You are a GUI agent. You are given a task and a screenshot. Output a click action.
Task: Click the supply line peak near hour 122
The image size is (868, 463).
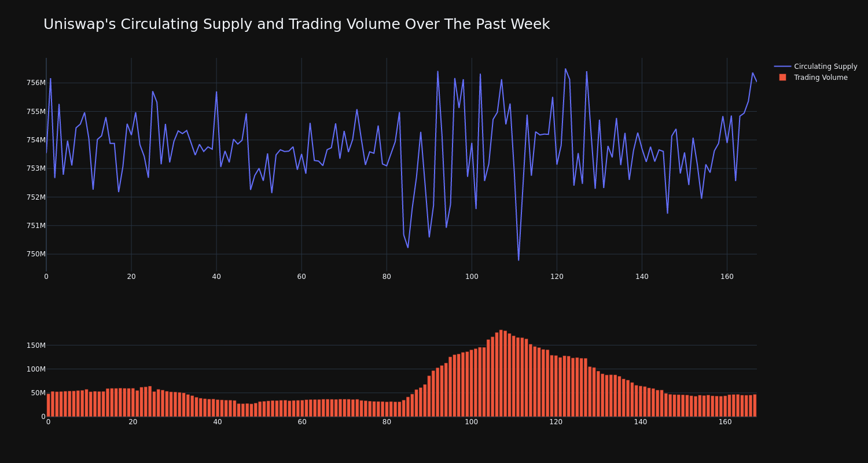(565, 69)
